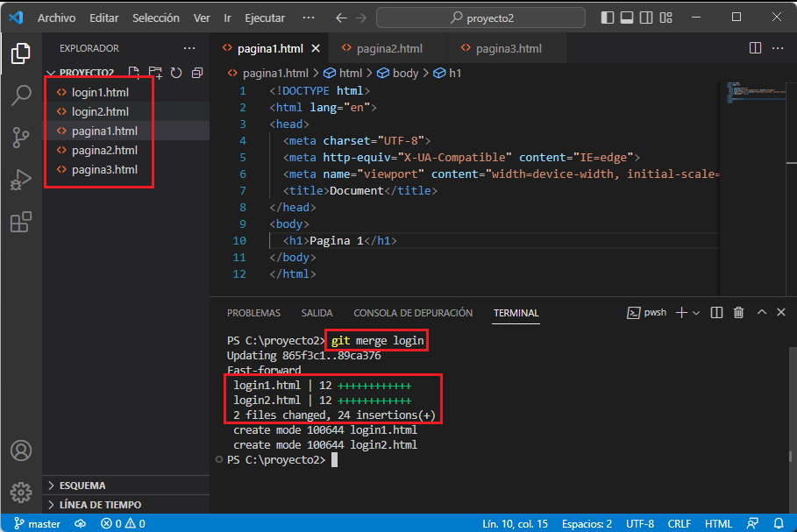The image size is (797, 532).
Task: Create a new file in PROYECTO2
Action: click(133, 73)
